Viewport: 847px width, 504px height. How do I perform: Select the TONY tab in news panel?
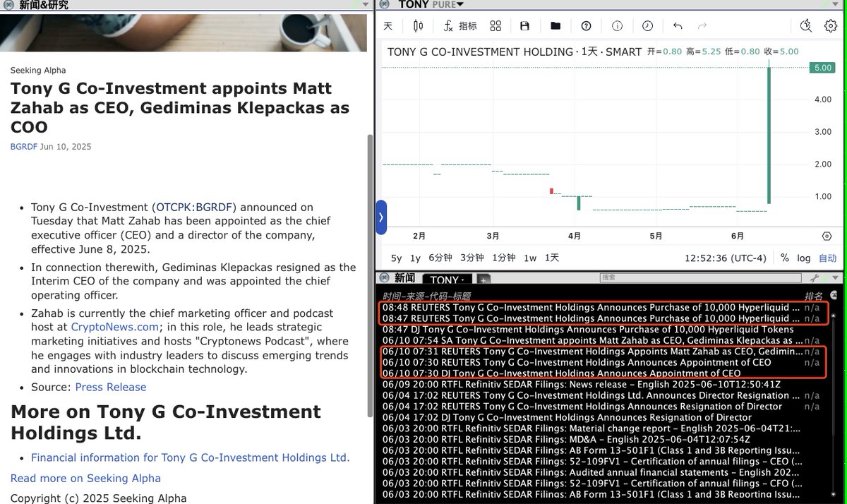pos(447,280)
